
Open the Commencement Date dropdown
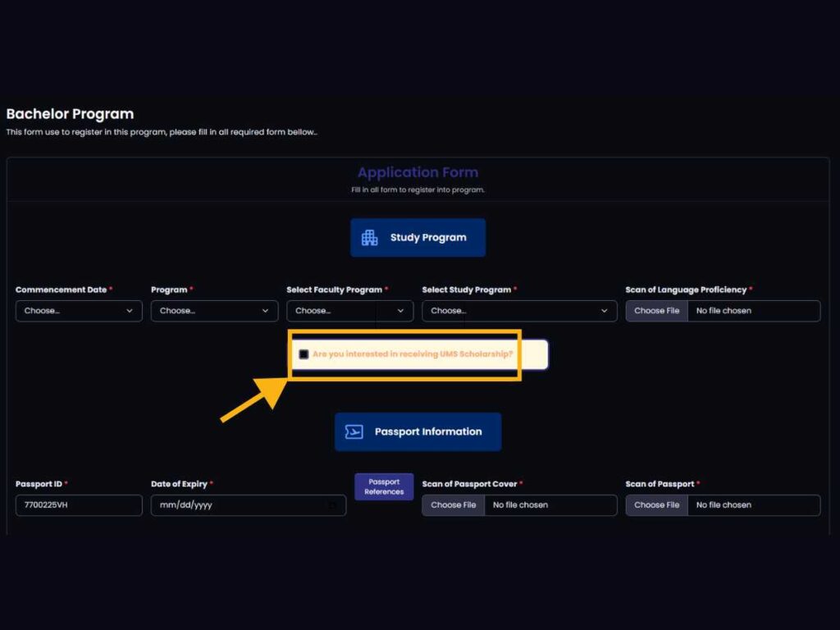(x=79, y=311)
